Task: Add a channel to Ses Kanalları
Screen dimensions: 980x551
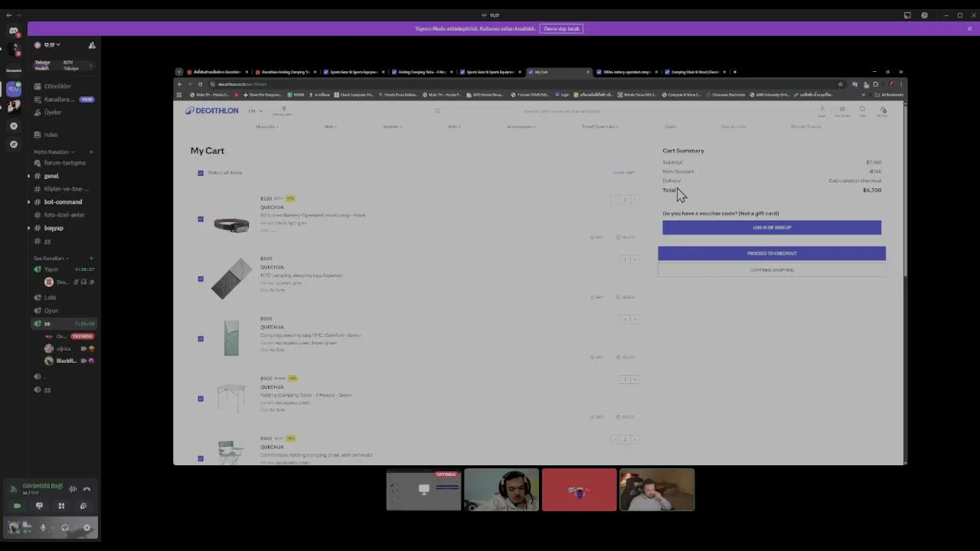Action: [x=91, y=258]
